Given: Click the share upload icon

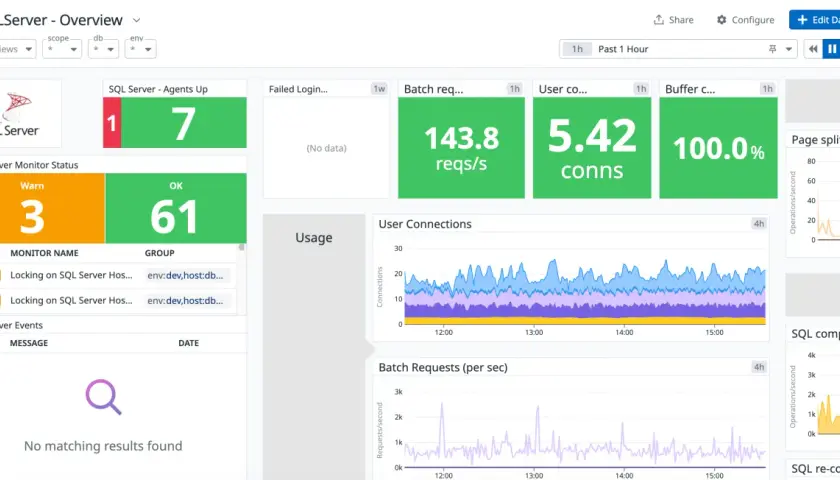Looking at the screenshot, I should pos(658,20).
